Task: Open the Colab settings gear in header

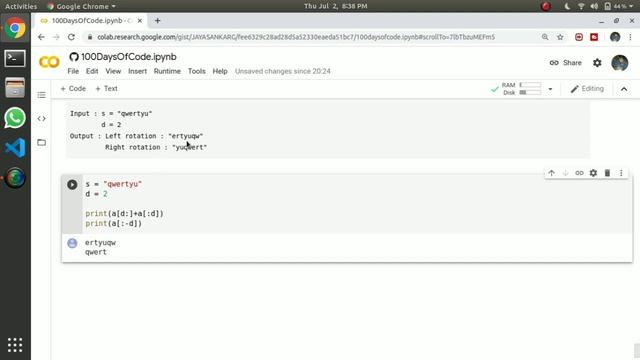Action: click(597, 63)
